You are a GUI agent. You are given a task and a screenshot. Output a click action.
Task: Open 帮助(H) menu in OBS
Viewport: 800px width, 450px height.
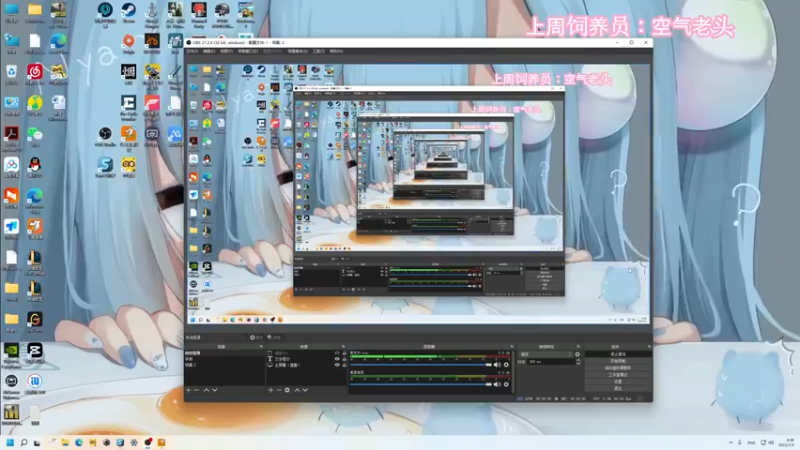336,51
